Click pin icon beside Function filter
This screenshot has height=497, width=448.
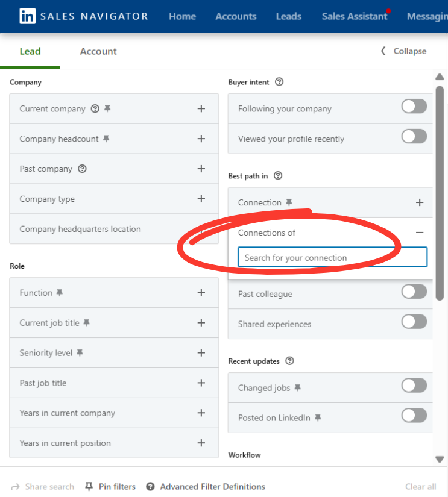(60, 293)
